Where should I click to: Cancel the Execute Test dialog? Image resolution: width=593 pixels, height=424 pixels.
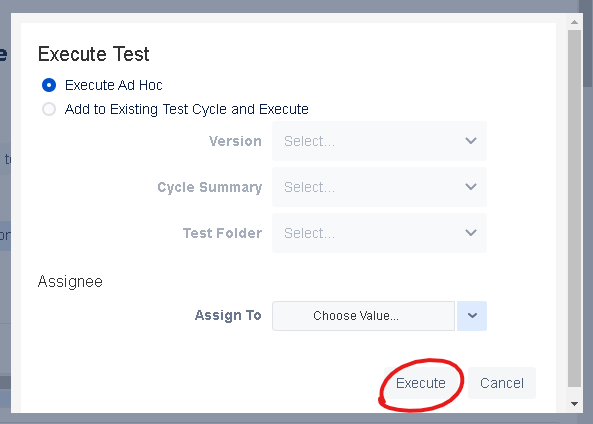[x=502, y=383]
